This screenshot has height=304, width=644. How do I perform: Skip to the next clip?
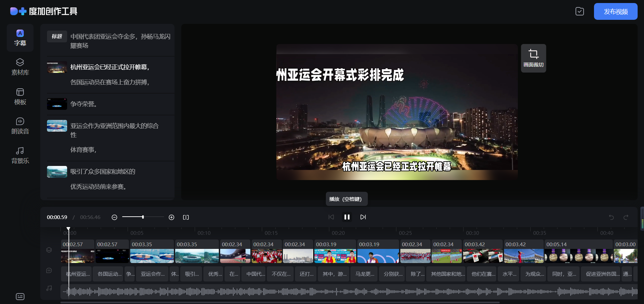(x=363, y=217)
